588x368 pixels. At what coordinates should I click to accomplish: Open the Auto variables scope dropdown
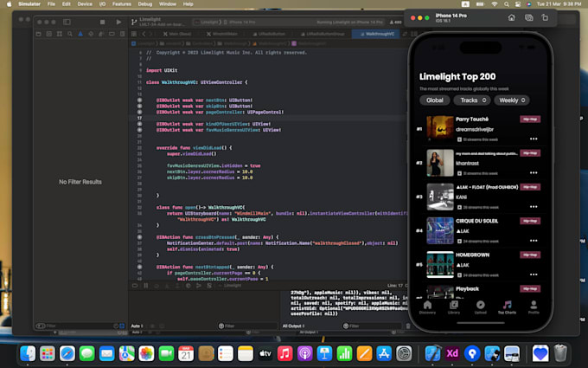(137, 326)
